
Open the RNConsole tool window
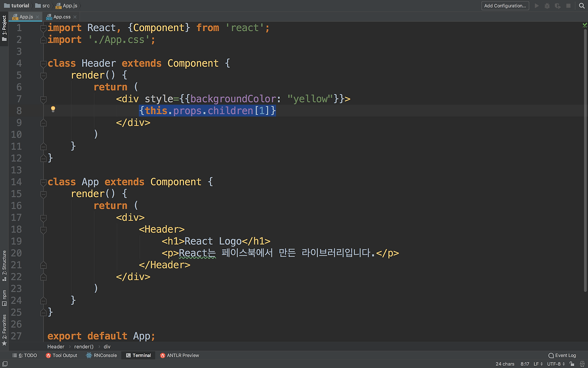(101, 355)
